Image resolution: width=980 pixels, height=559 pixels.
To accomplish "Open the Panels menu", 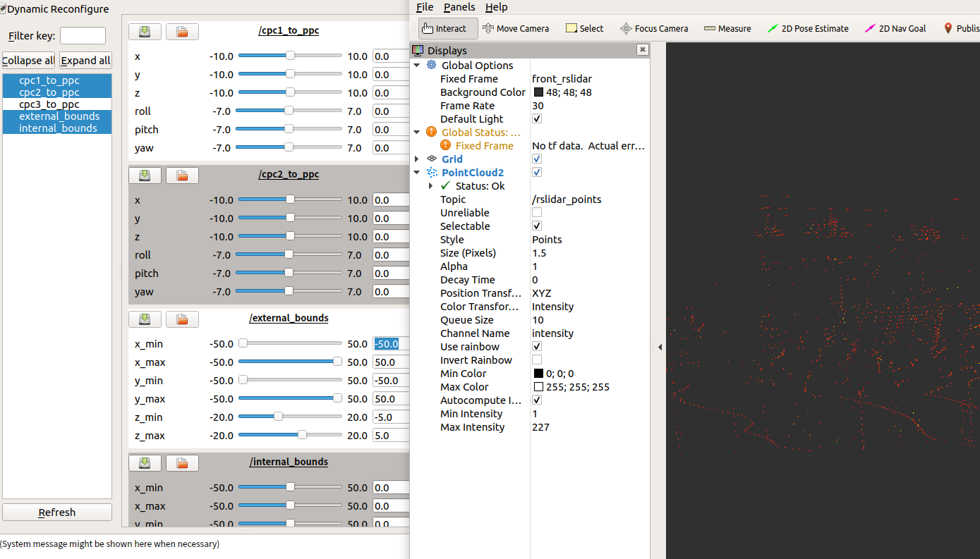I will click(459, 7).
